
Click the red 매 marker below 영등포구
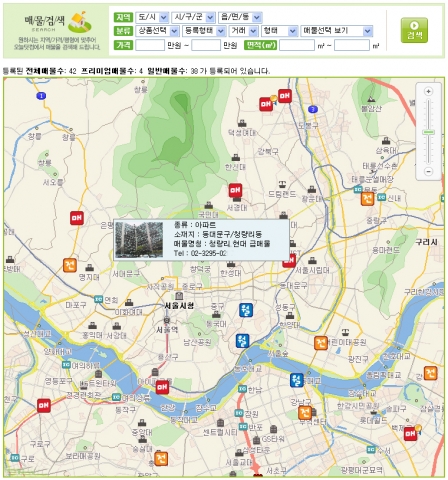pyautogui.click(x=44, y=405)
